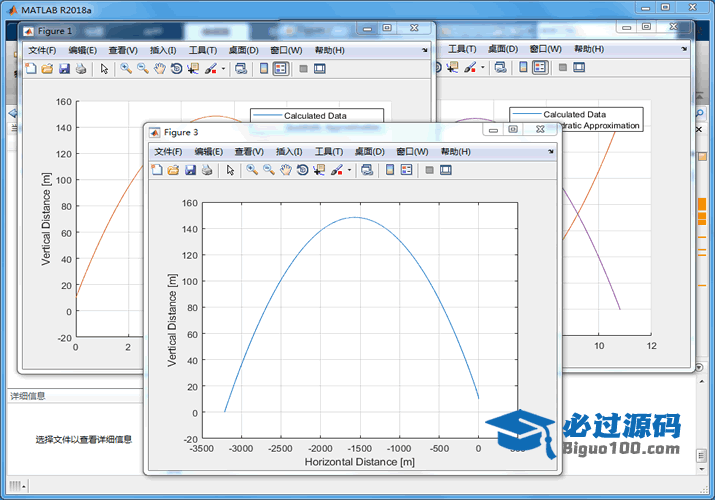Show Plot Tools icon in Figure 1
The width and height of the screenshot is (715, 500).
point(320,69)
